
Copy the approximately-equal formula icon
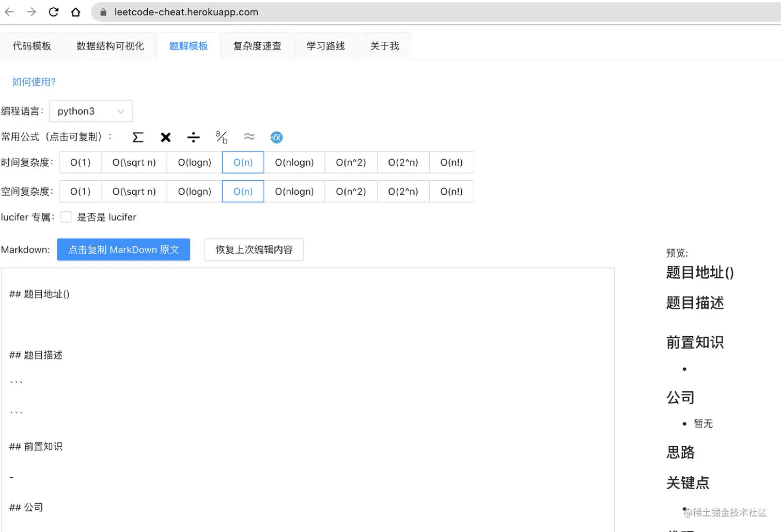click(x=249, y=137)
